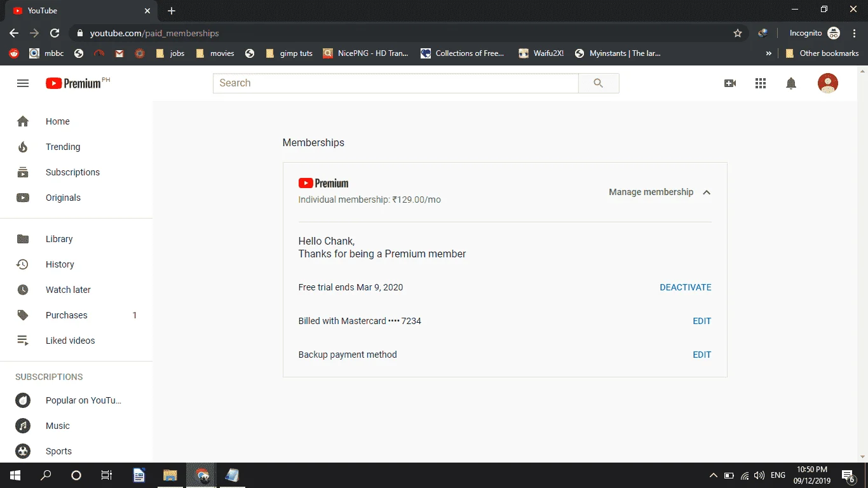This screenshot has height=488, width=868.
Task: Show more bookmarks chevron
Action: (769, 53)
